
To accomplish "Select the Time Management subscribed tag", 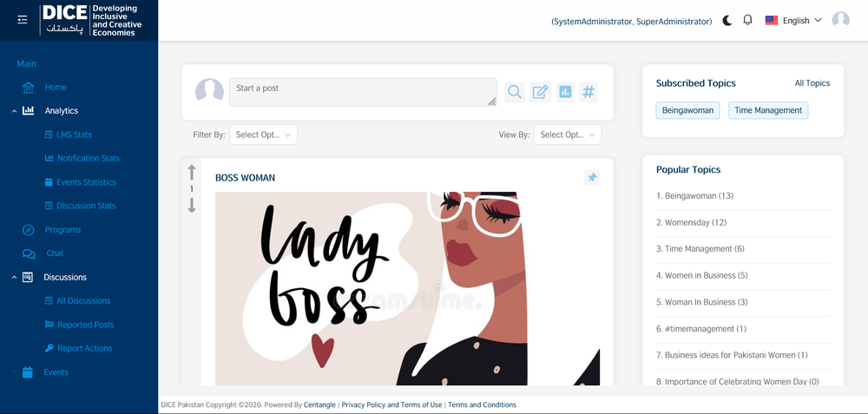I will click(x=768, y=110).
